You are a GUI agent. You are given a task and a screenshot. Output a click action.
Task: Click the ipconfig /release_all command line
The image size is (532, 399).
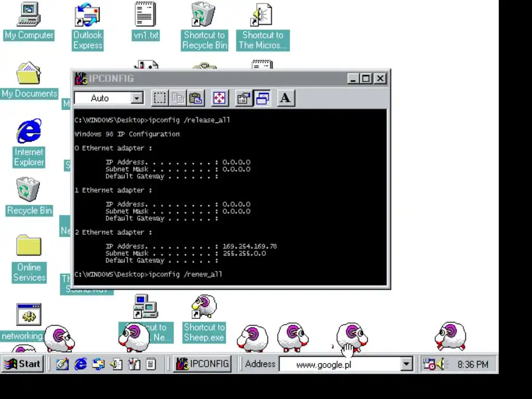point(152,120)
